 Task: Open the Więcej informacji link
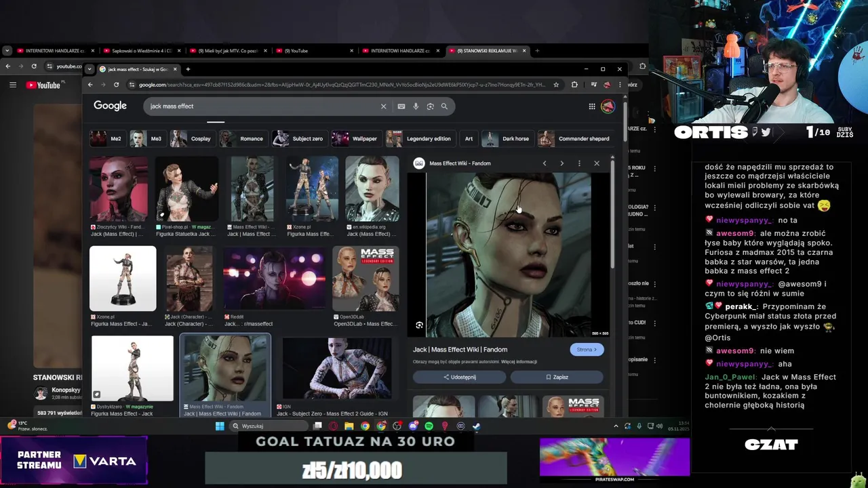[x=519, y=362]
